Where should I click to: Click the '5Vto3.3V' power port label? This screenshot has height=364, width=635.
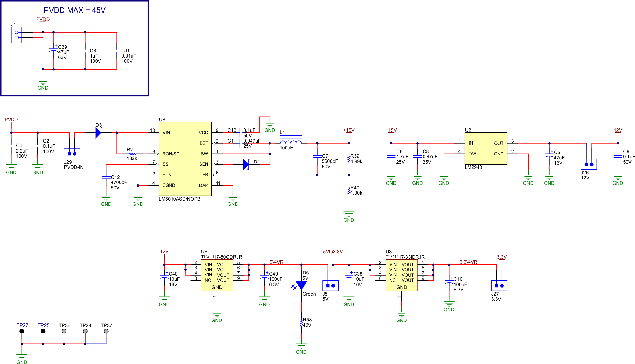(x=333, y=252)
